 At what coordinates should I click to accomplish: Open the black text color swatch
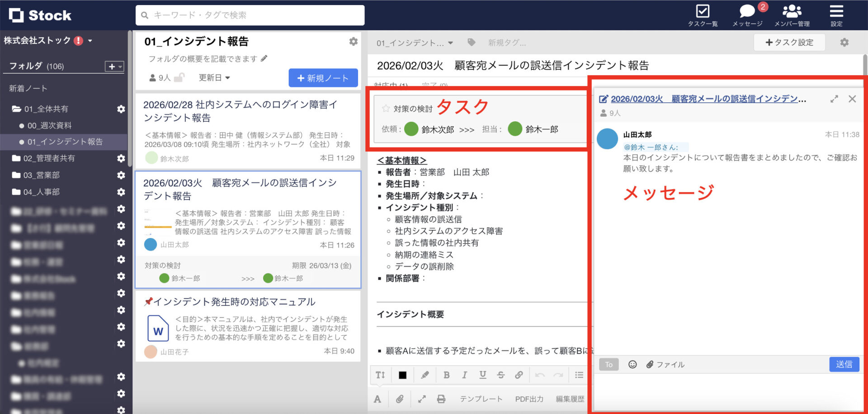(402, 375)
